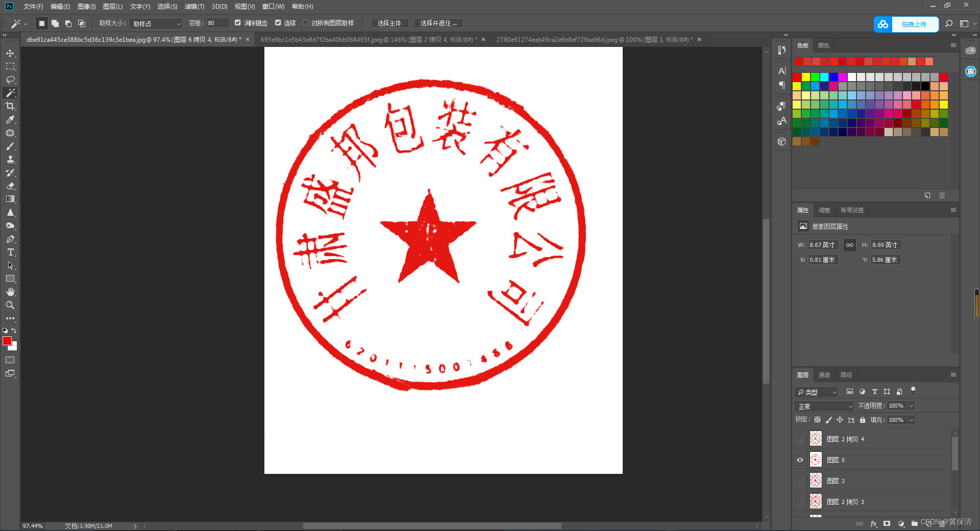Click the W width field 8.67 英寸
This screenshot has height=531, width=980.
point(823,245)
